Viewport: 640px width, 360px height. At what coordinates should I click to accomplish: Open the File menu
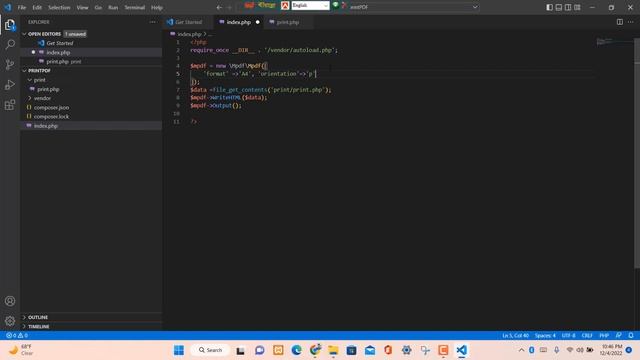(x=22, y=7)
